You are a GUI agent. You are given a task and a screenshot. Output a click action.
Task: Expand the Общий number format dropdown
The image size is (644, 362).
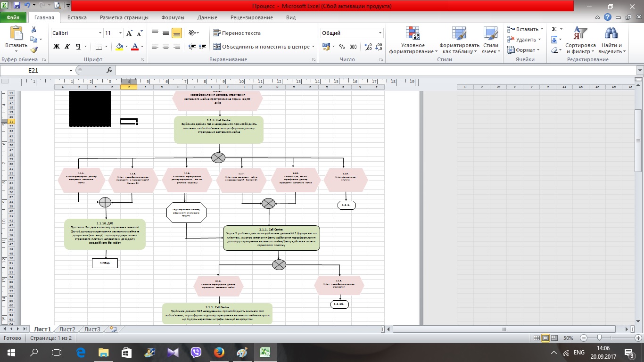pos(380,33)
